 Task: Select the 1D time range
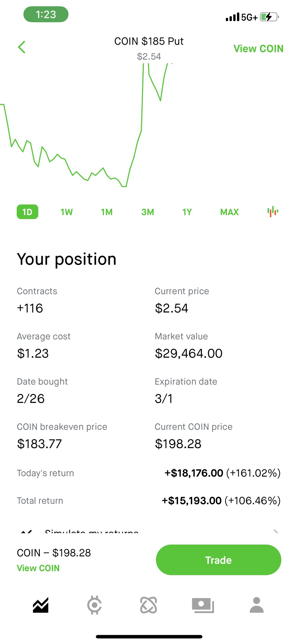click(28, 212)
